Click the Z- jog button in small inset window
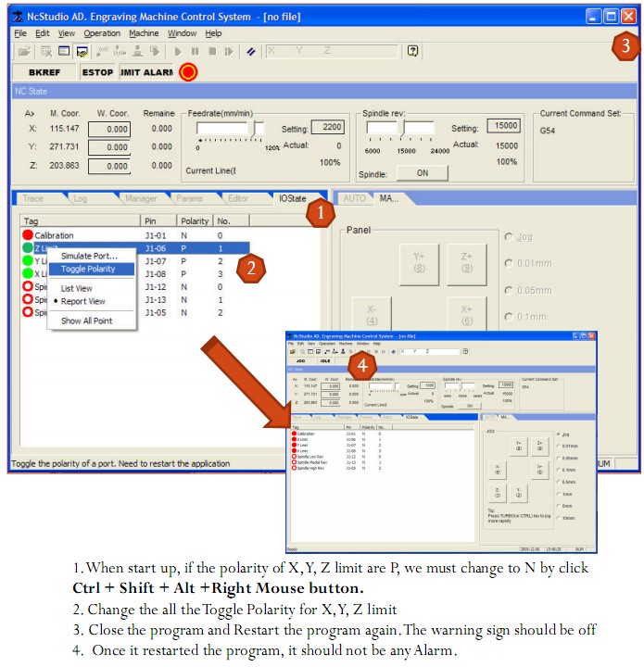 [x=498, y=493]
